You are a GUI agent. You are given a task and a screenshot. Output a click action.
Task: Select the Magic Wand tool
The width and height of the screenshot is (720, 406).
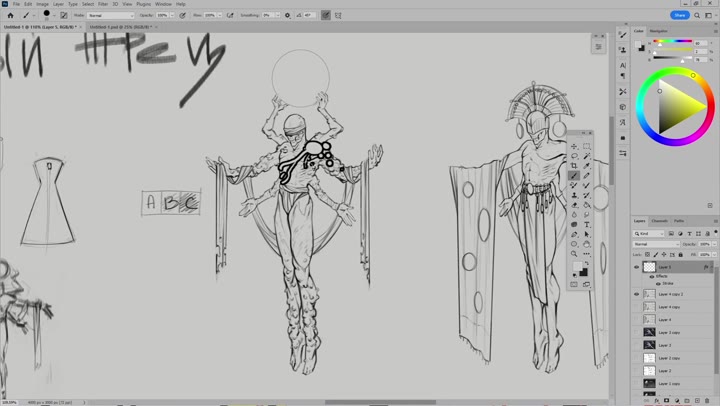point(587,156)
